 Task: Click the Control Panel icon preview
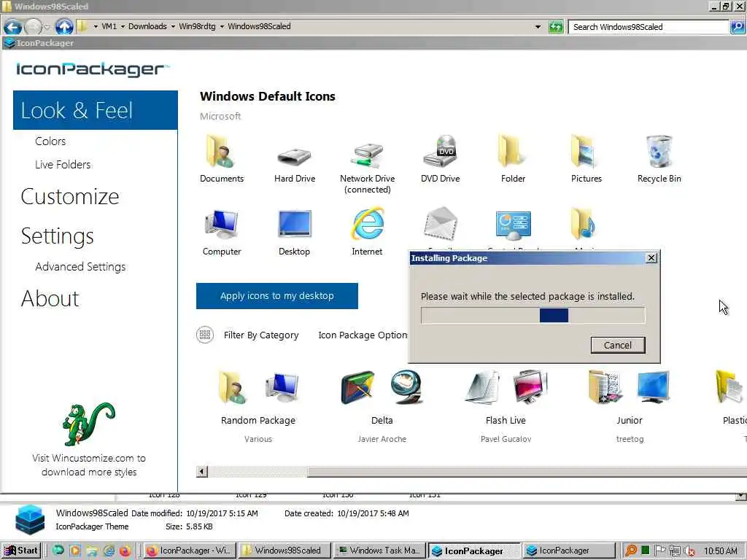(x=513, y=225)
